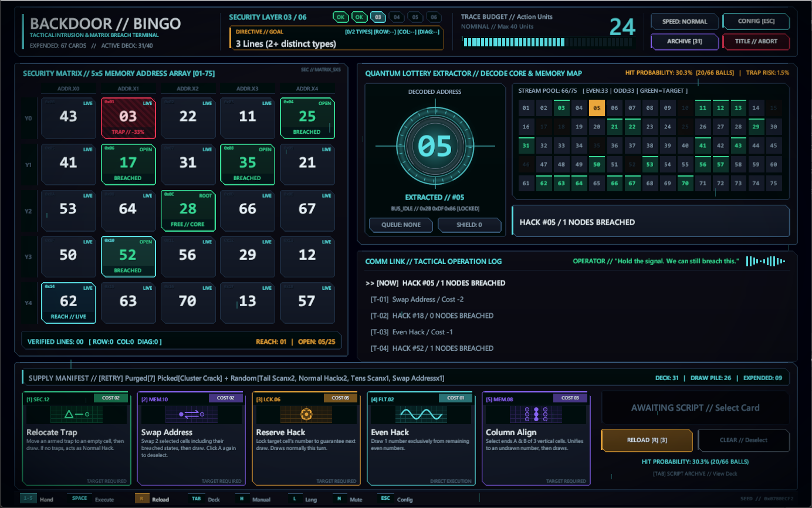Click the operator audio waveform indicator
This screenshot has height=508, width=812.
point(765,261)
